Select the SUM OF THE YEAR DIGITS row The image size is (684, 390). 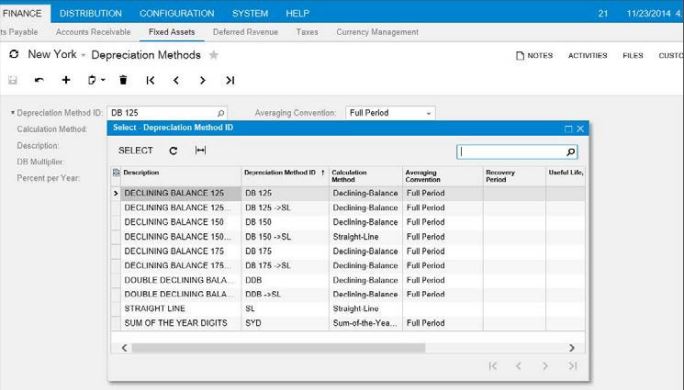pyautogui.click(x=348, y=323)
